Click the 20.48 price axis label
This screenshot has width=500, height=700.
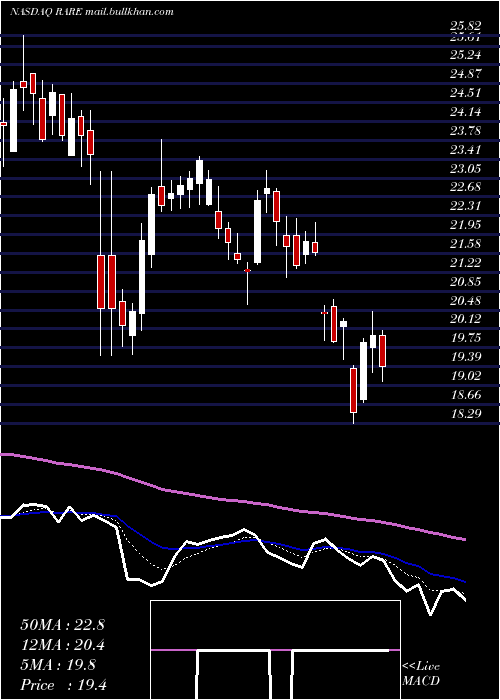(466, 300)
